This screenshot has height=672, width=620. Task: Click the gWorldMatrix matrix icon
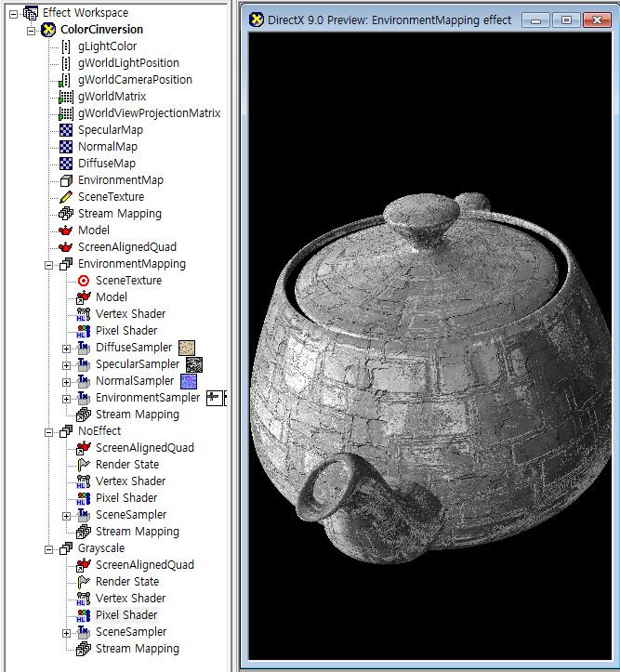[66, 97]
